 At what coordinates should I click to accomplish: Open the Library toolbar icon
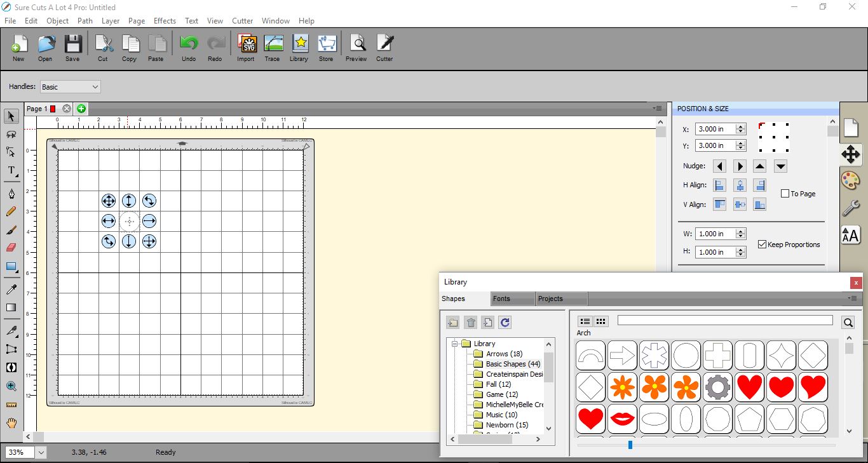(x=299, y=47)
